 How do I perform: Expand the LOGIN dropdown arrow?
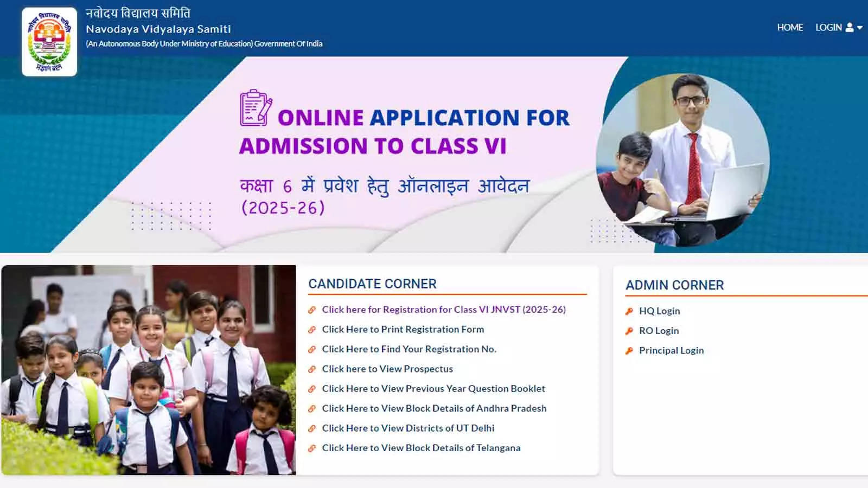[x=860, y=28]
